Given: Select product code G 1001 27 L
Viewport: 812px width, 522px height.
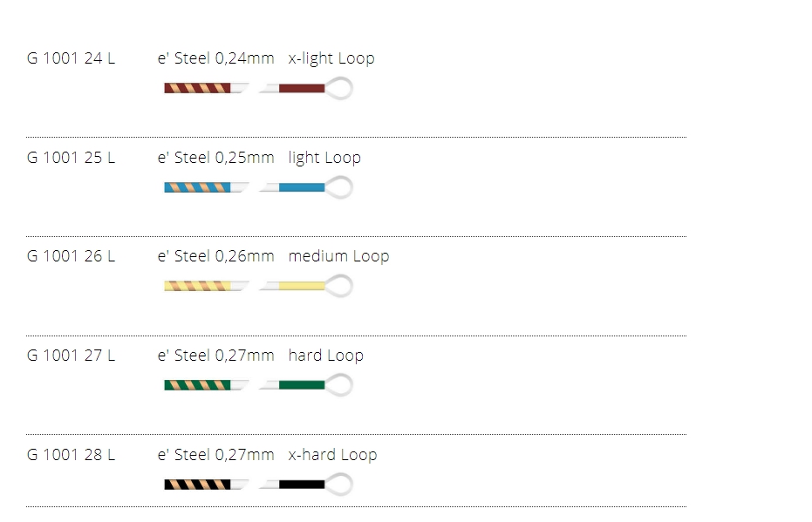Looking at the screenshot, I should click(71, 356).
